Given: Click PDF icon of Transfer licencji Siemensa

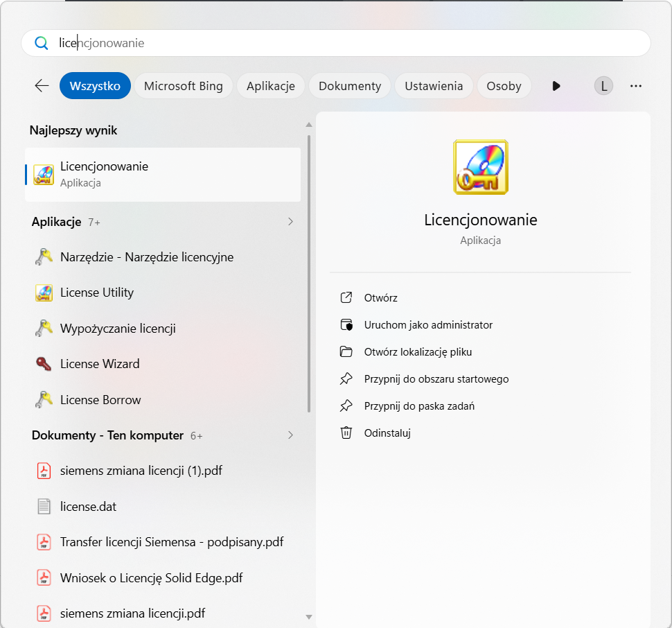Looking at the screenshot, I should point(44,542).
